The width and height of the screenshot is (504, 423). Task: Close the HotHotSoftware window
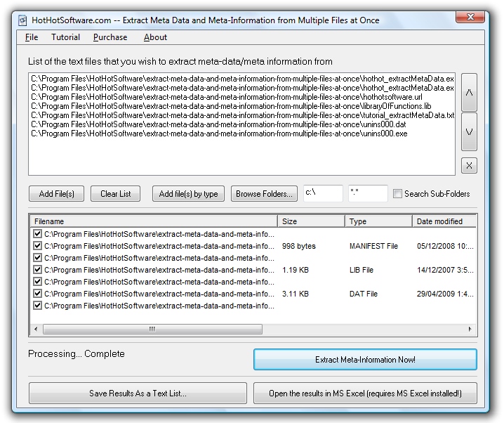tap(470, 17)
